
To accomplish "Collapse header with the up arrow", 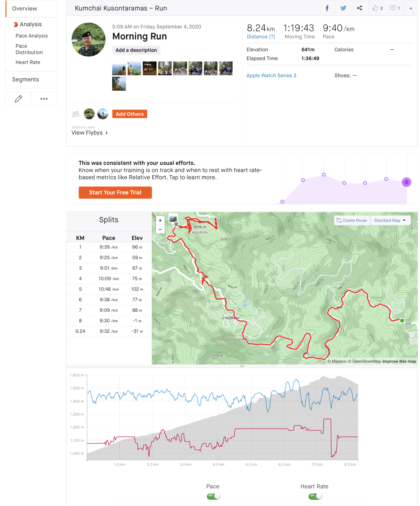I will (411, 8).
